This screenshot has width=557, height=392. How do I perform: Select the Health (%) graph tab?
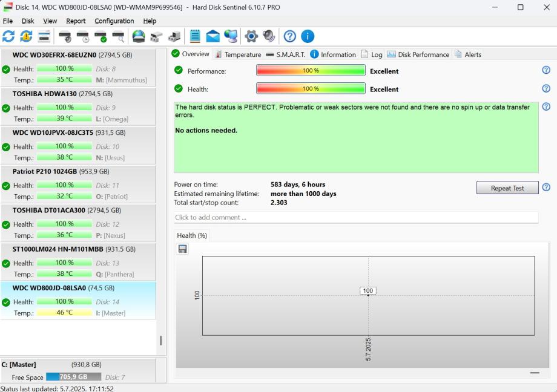(x=192, y=235)
